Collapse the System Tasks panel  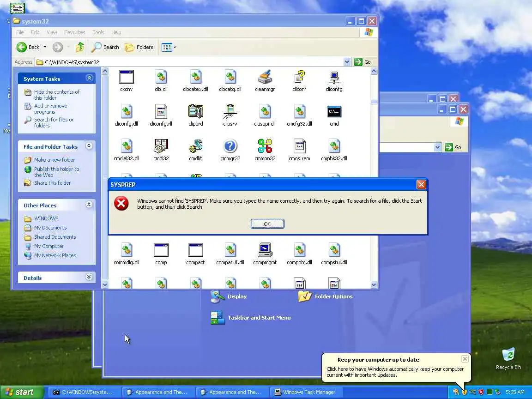tap(89, 78)
